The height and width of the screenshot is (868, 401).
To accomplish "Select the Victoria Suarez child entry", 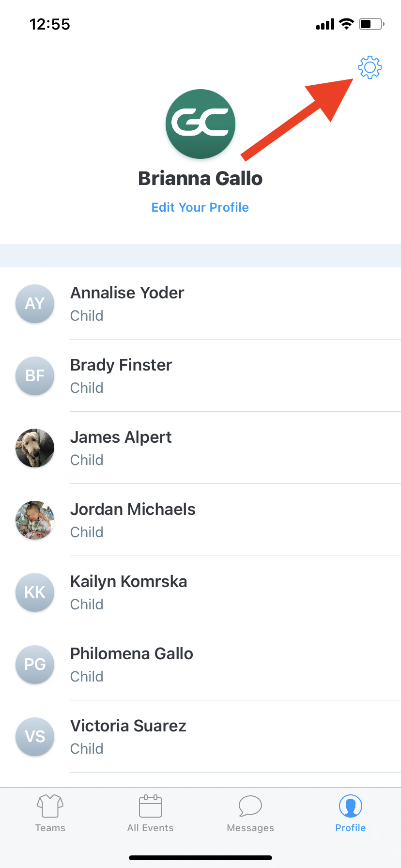I will [200, 737].
